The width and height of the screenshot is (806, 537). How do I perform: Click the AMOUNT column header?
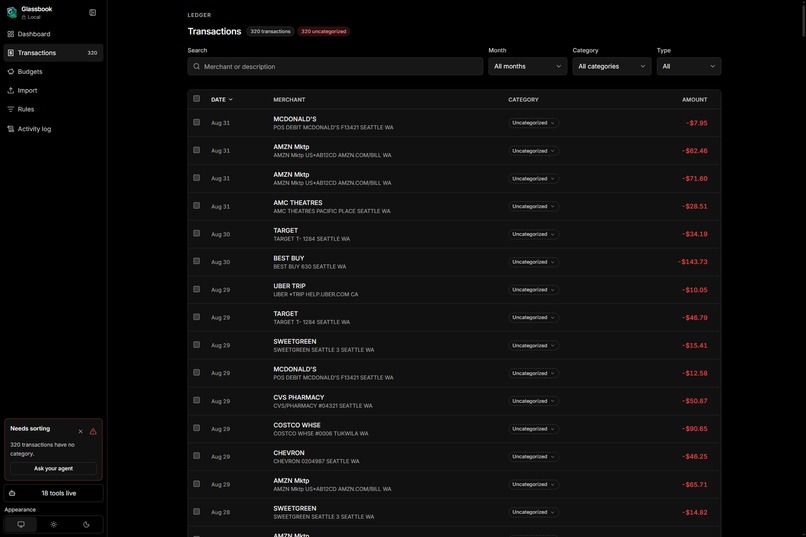694,100
